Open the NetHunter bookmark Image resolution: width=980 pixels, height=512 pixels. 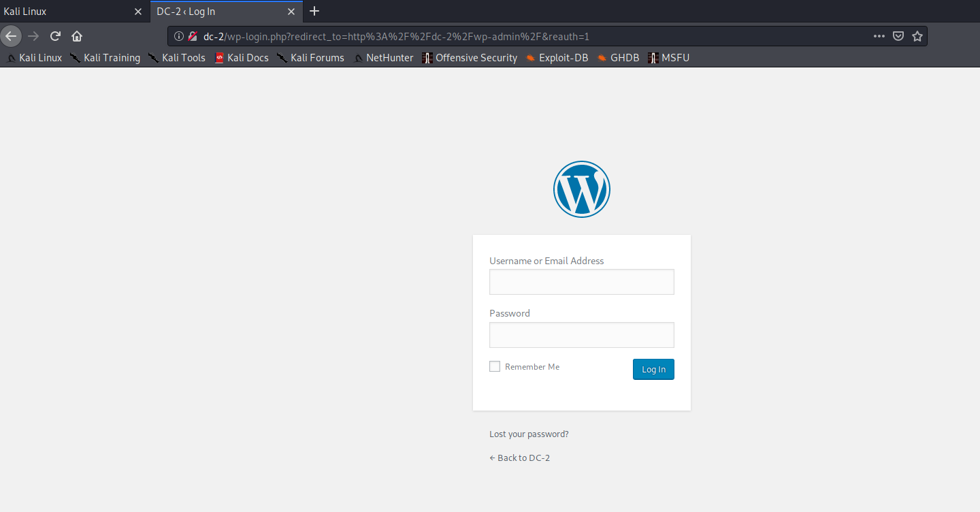click(384, 58)
